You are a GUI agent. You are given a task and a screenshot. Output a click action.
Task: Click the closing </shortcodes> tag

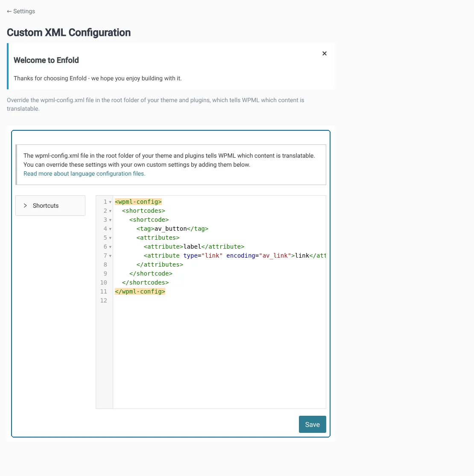coord(145,282)
